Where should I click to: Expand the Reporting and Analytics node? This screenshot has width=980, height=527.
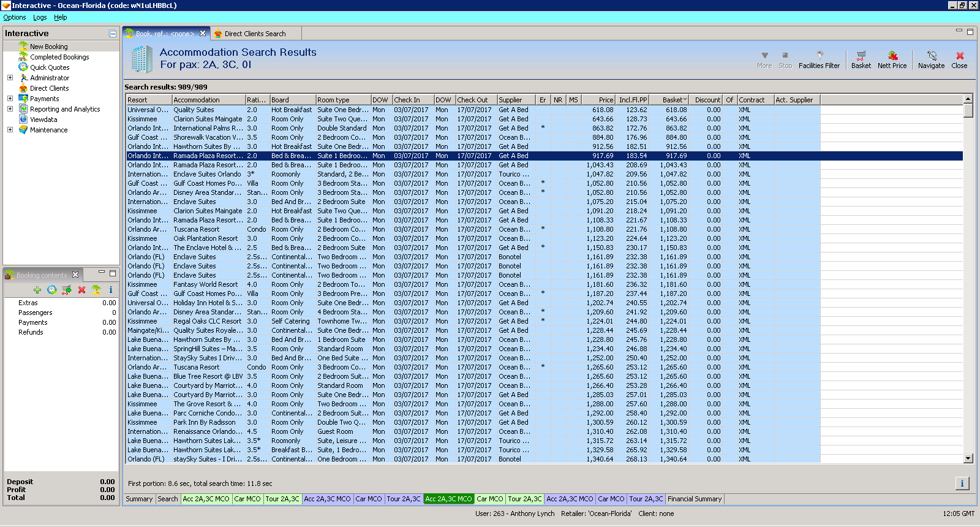coord(10,109)
